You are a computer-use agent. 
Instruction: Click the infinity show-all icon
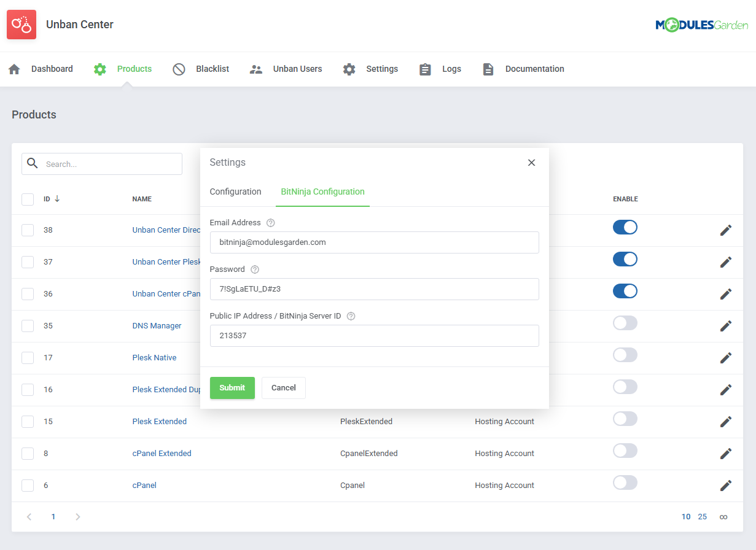tap(723, 517)
